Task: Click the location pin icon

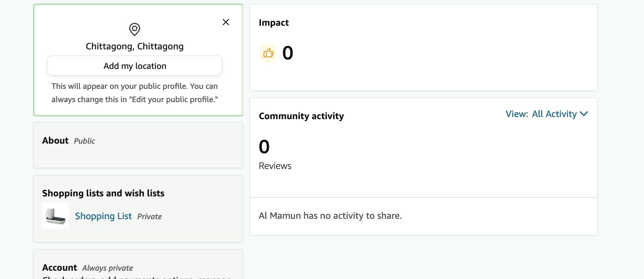Action: point(134,29)
